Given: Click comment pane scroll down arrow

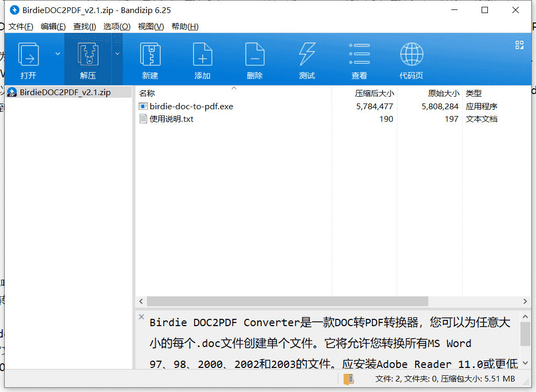Looking at the screenshot, I should tap(525, 363).
